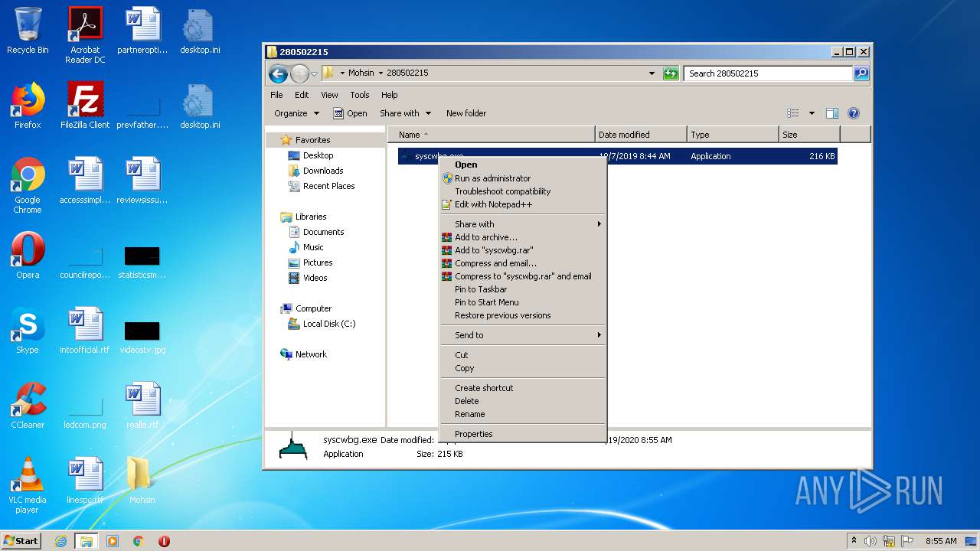Open Google Chrome desktop shortcut
The width and height of the screenshot is (980, 551).
[28, 185]
